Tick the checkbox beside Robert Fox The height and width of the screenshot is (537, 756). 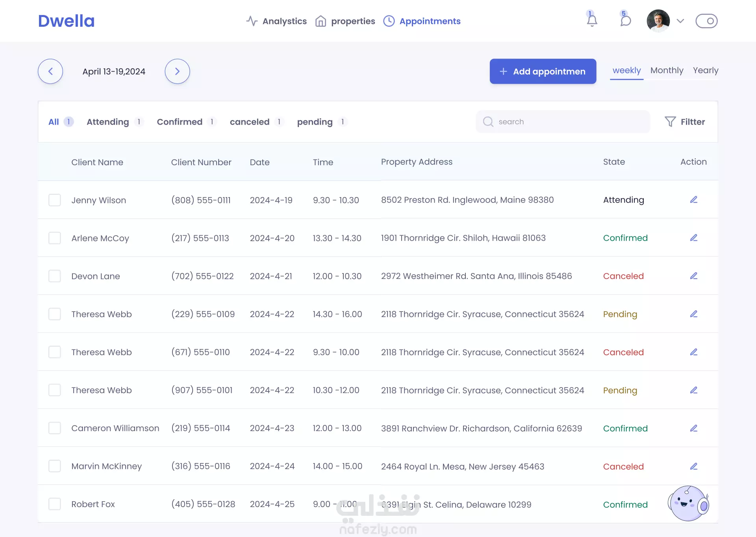pyautogui.click(x=55, y=504)
